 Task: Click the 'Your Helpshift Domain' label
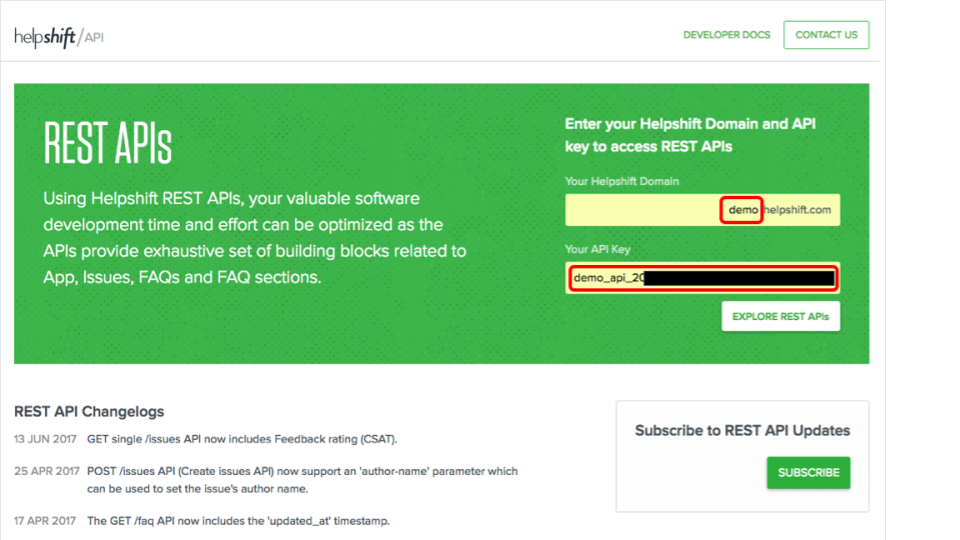pyautogui.click(x=622, y=182)
